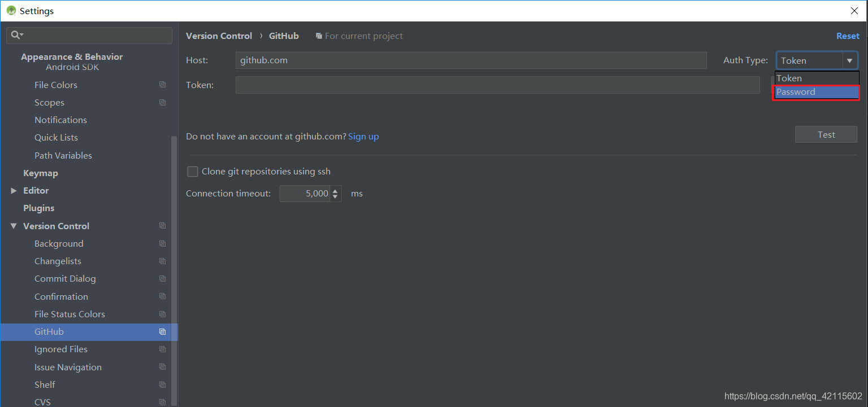Click the settings tree vertical scrollbar
Screen dimensions: 868x407
click(175, 271)
